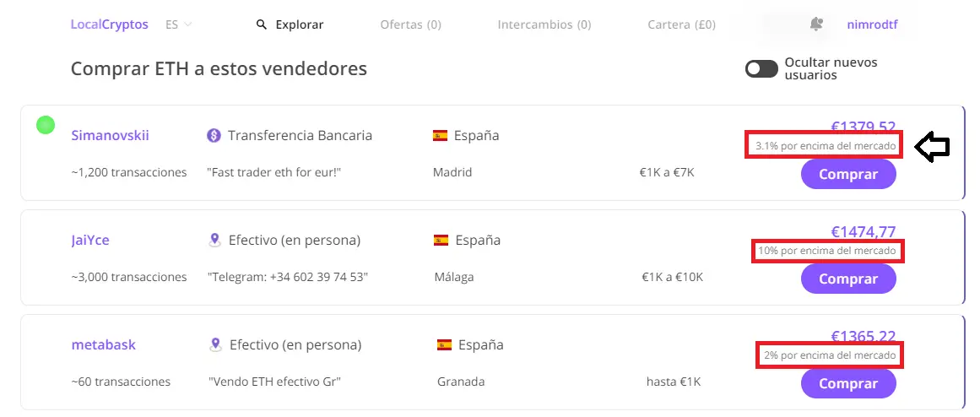Image resolution: width=980 pixels, height=417 pixels.
Task: Open the notifications bell icon
Action: 815,24
